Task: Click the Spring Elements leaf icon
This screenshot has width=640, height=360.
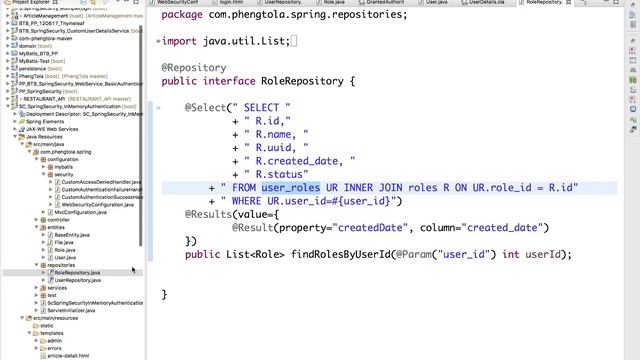Action: pos(22,122)
